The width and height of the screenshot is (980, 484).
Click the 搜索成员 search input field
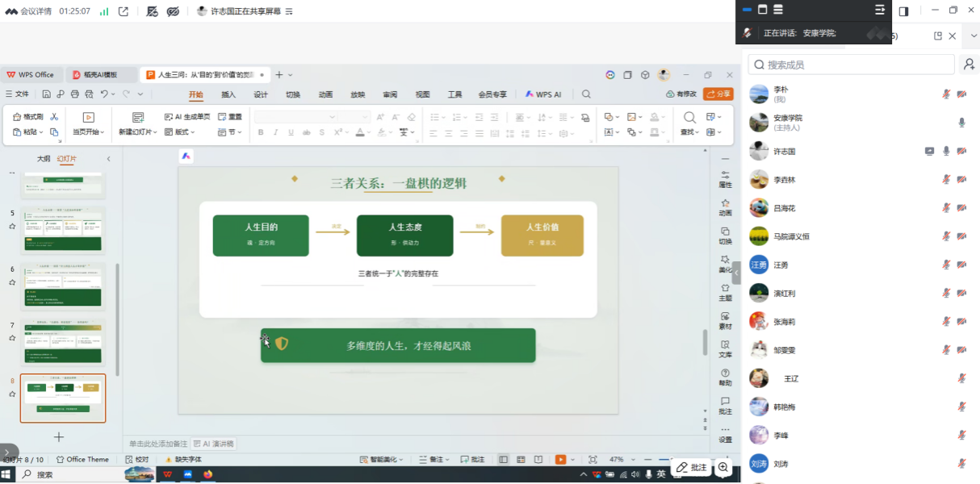pyautogui.click(x=851, y=65)
